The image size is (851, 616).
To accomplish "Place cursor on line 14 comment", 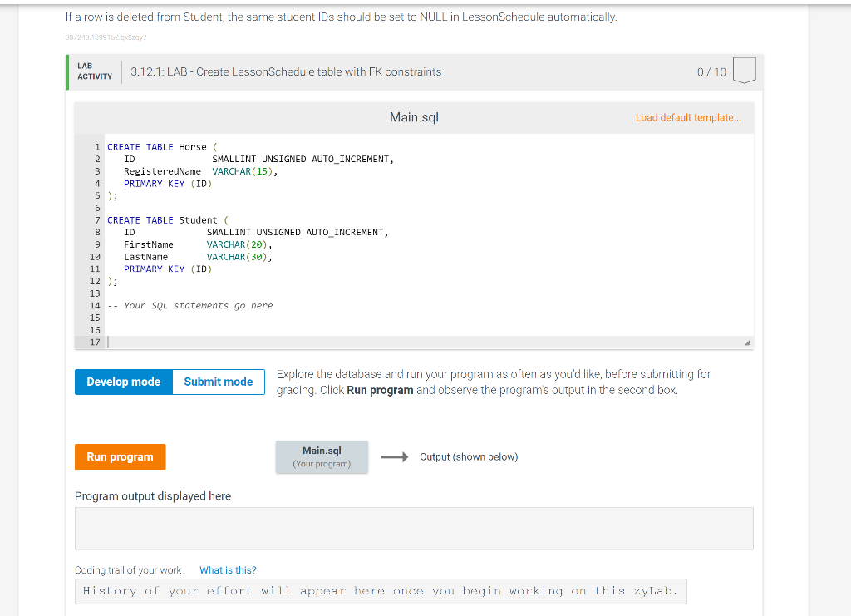I will pos(191,305).
